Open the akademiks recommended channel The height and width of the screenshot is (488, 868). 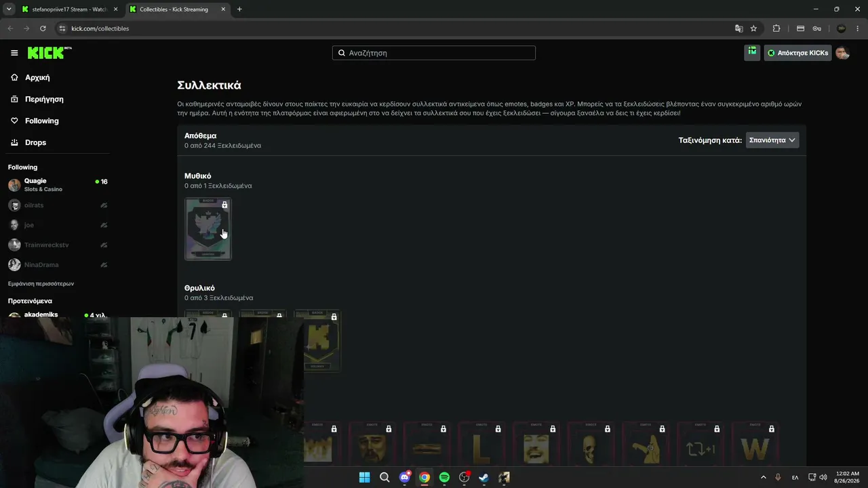57,314
